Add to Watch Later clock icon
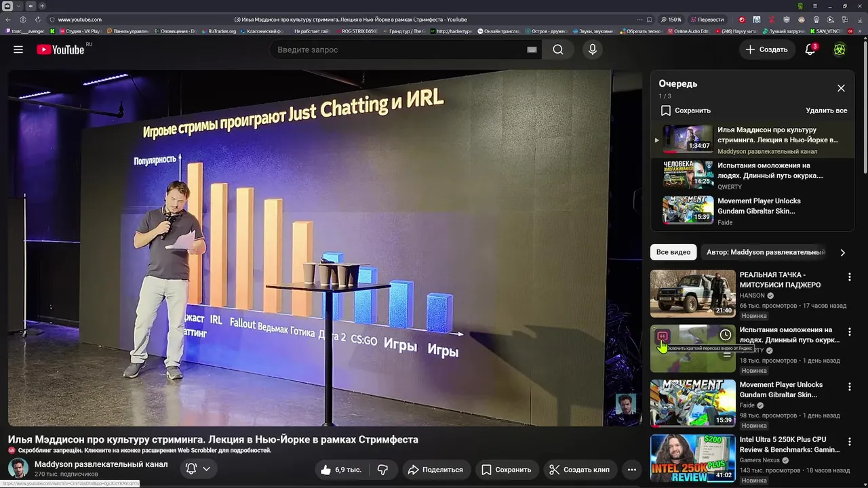The width and height of the screenshot is (868, 488). 726,335
